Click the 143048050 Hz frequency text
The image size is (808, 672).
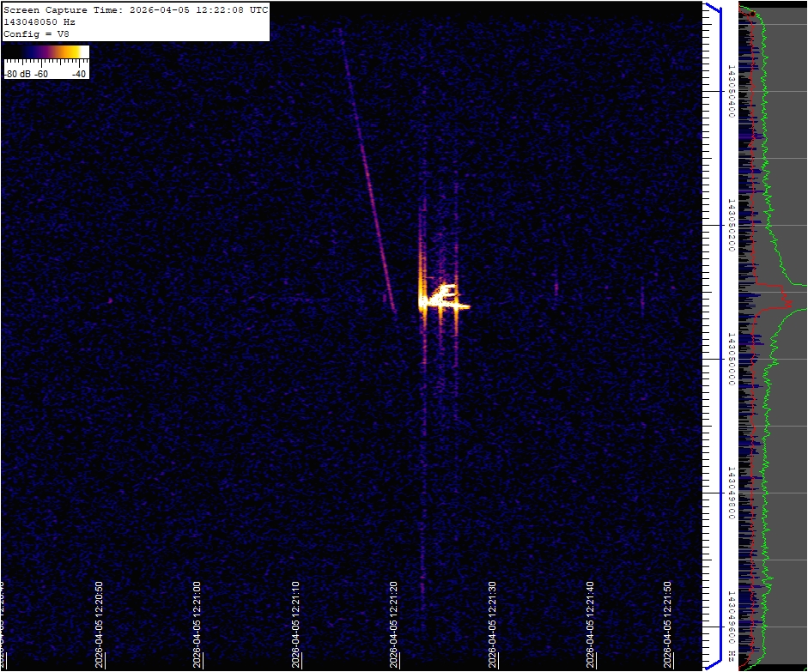coord(45,21)
